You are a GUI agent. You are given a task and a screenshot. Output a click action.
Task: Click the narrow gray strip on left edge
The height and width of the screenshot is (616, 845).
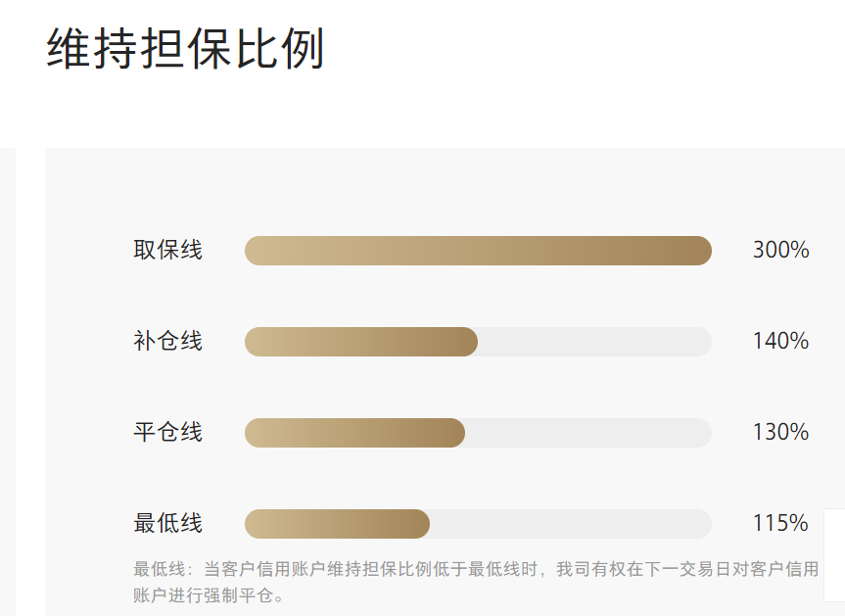(7, 382)
